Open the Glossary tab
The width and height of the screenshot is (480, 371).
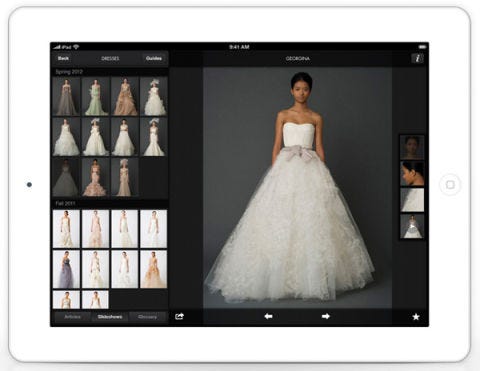[147, 317]
